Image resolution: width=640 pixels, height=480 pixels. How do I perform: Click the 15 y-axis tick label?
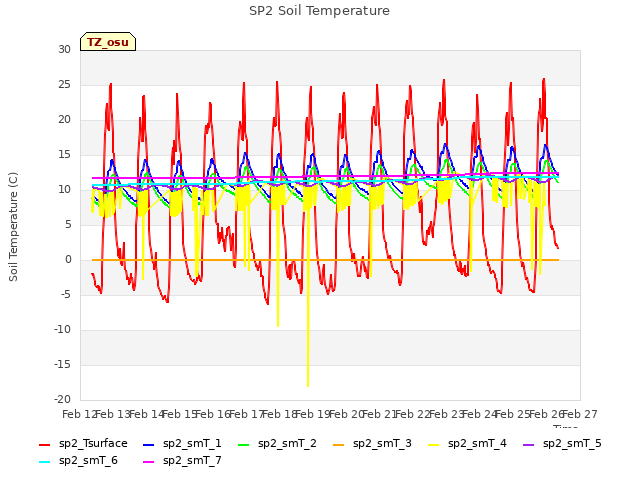click(65, 154)
